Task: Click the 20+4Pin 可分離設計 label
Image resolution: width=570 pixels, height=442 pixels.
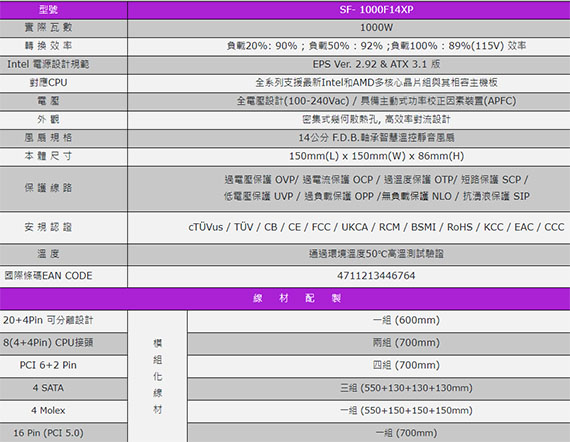Action: tap(48, 320)
